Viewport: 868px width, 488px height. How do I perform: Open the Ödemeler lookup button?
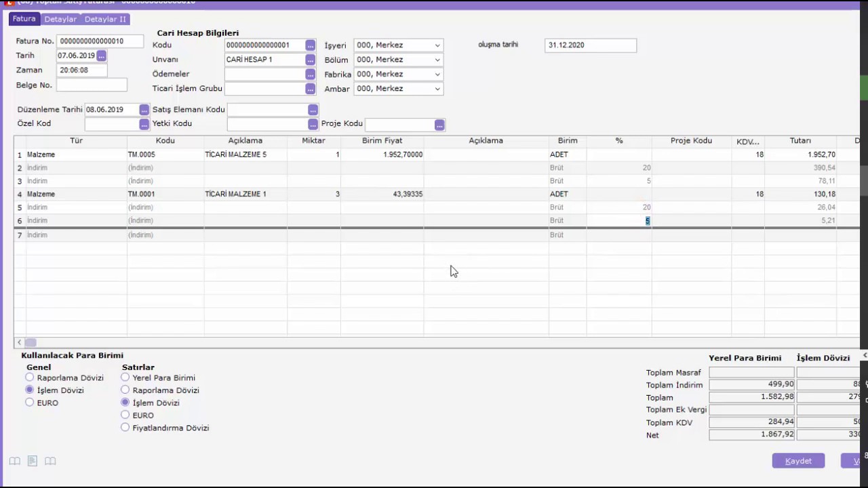[x=310, y=74]
